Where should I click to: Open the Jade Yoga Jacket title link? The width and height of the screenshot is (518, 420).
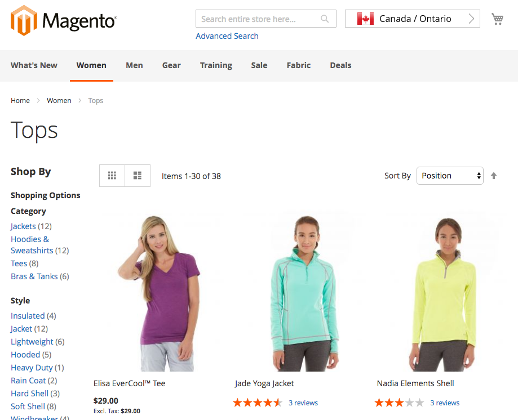[x=264, y=383]
